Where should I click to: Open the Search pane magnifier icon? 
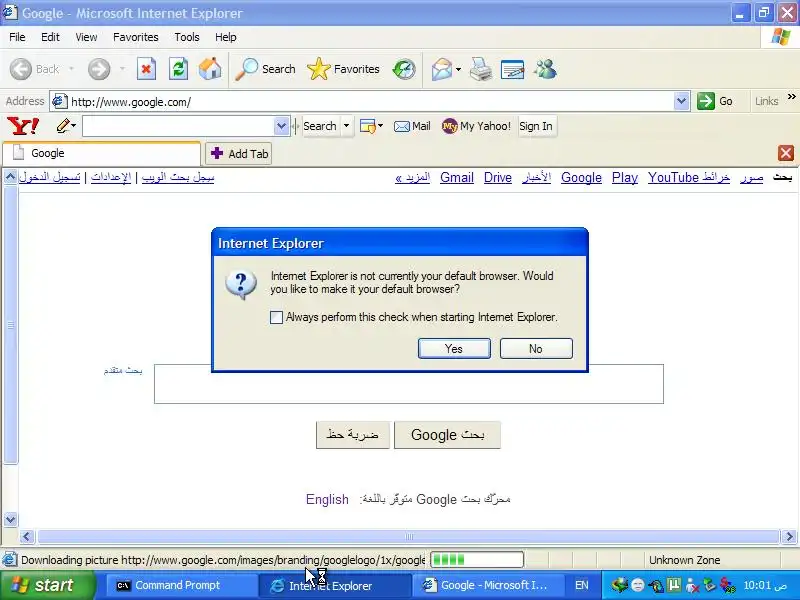coord(246,69)
